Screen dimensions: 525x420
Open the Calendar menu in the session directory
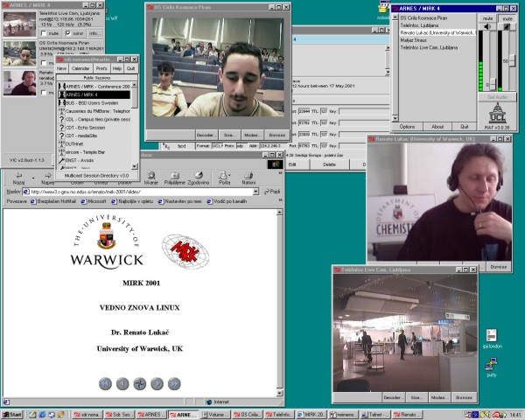click(80, 67)
